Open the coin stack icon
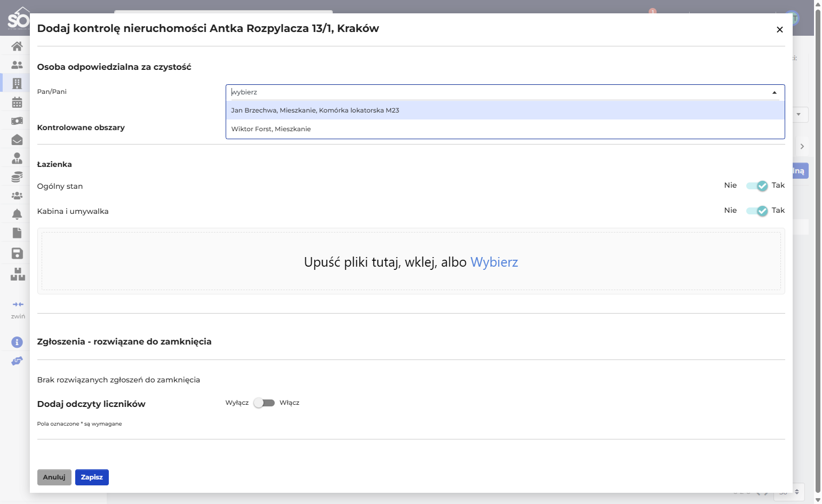 coord(17,177)
